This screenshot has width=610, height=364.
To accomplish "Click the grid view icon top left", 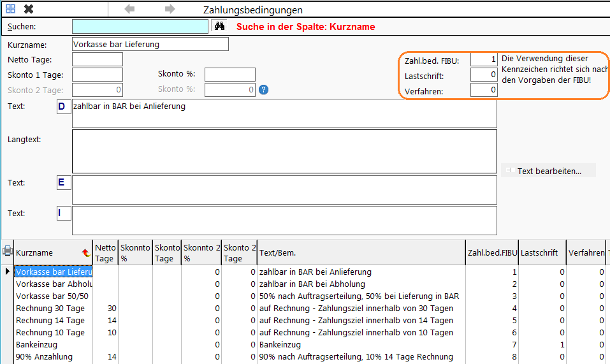I will [x=10, y=8].
